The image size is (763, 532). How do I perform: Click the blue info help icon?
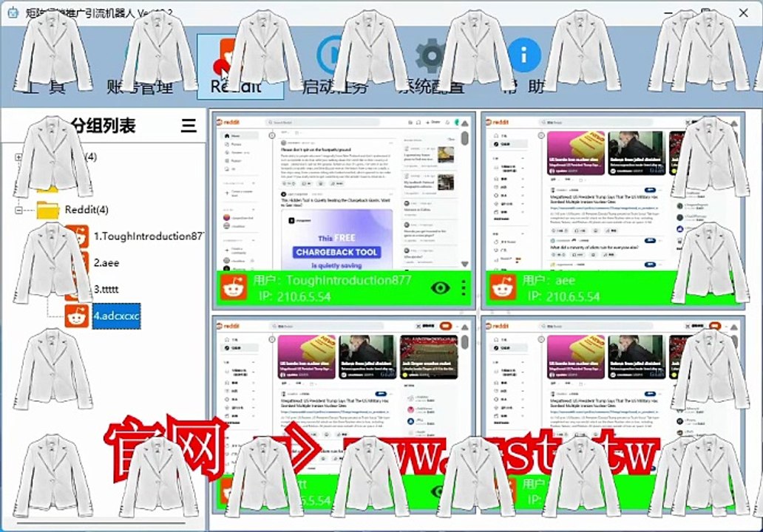pyautogui.click(x=523, y=55)
